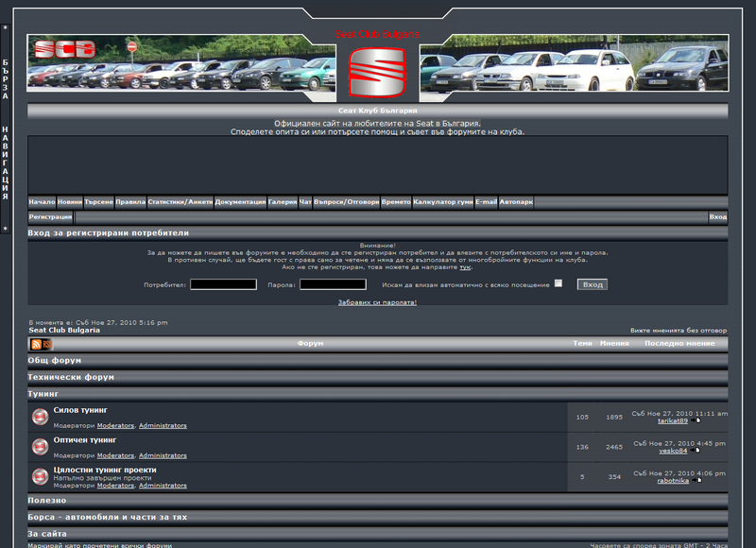Open the Времето menu item
Image resolution: width=756 pixels, height=548 pixels.
396,202
